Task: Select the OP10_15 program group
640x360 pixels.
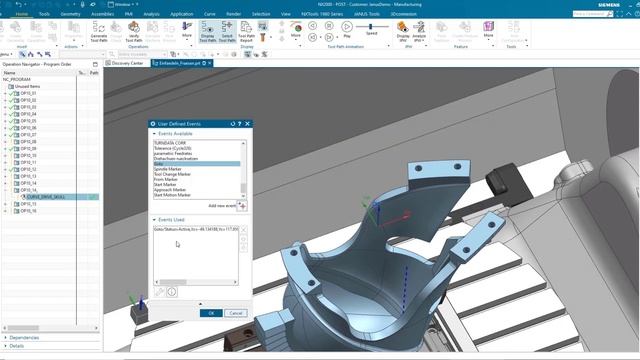Action: [x=28, y=204]
